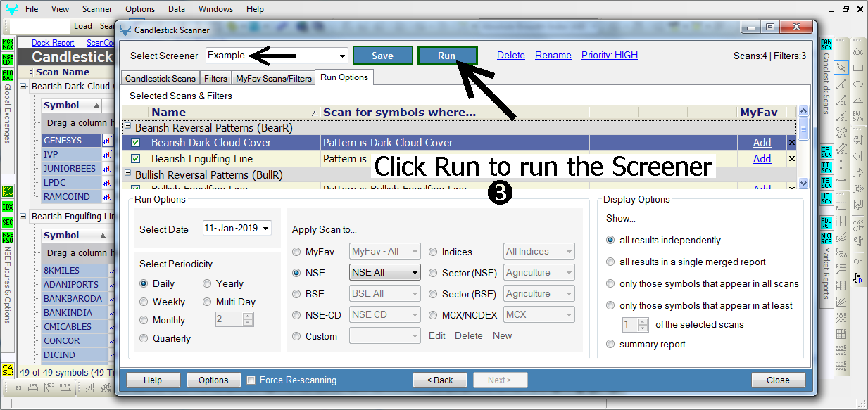Click the single right arrow navigation icon

[x=858, y=173]
